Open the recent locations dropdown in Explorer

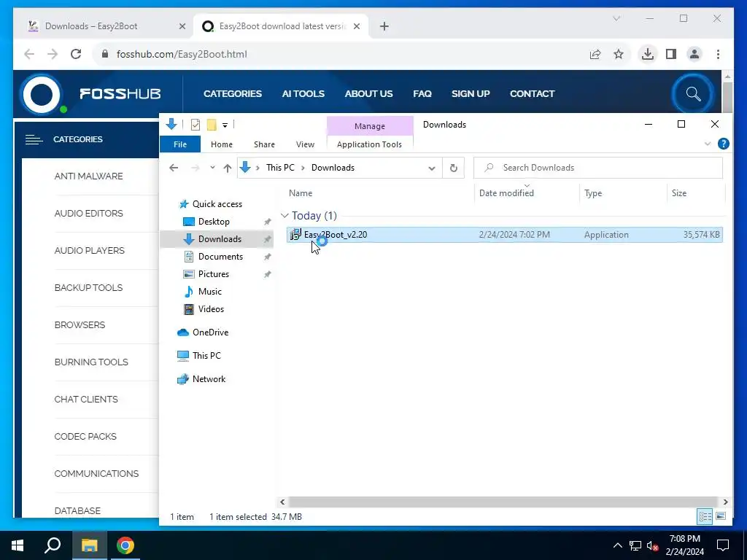(212, 168)
